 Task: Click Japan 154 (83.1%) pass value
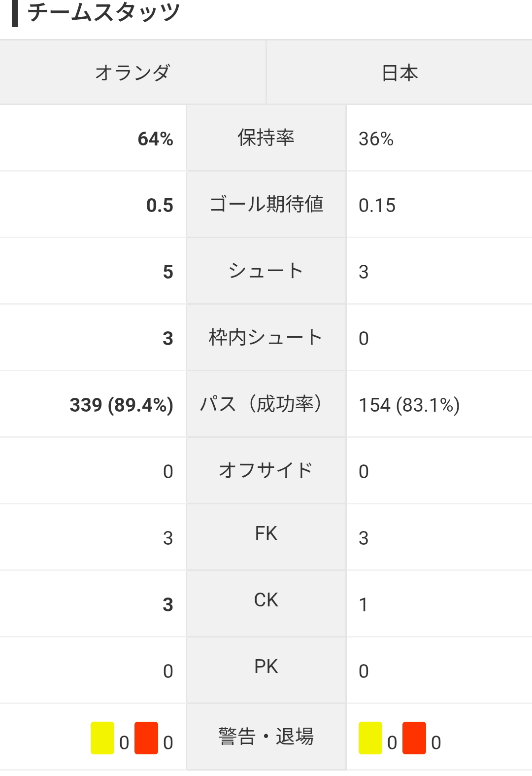click(x=409, y=405)
